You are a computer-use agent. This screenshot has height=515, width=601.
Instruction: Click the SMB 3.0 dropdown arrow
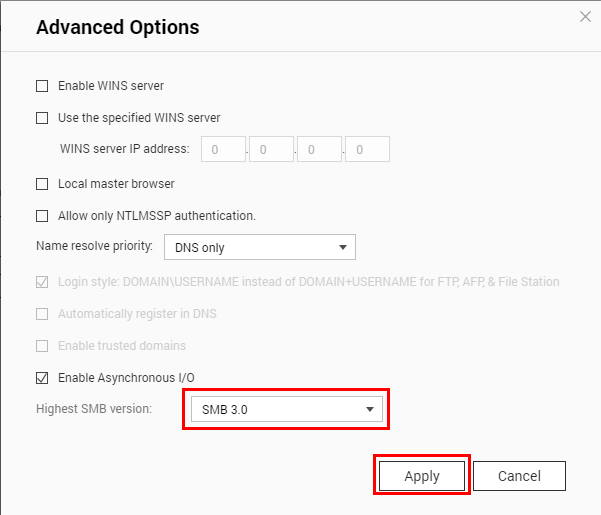(x=370, y=410)
